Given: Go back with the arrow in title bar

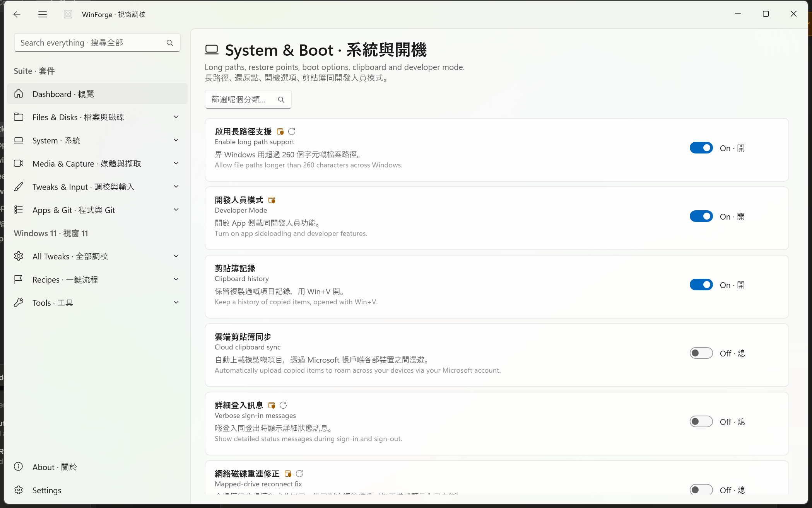Looking at the screenshot, I should pyautogui.click(x=17, y=14).
